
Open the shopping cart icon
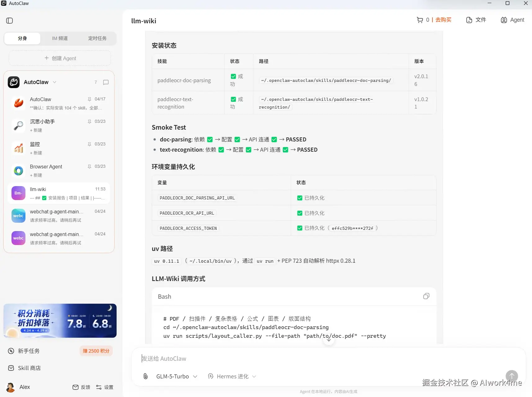tap(420, 20)
